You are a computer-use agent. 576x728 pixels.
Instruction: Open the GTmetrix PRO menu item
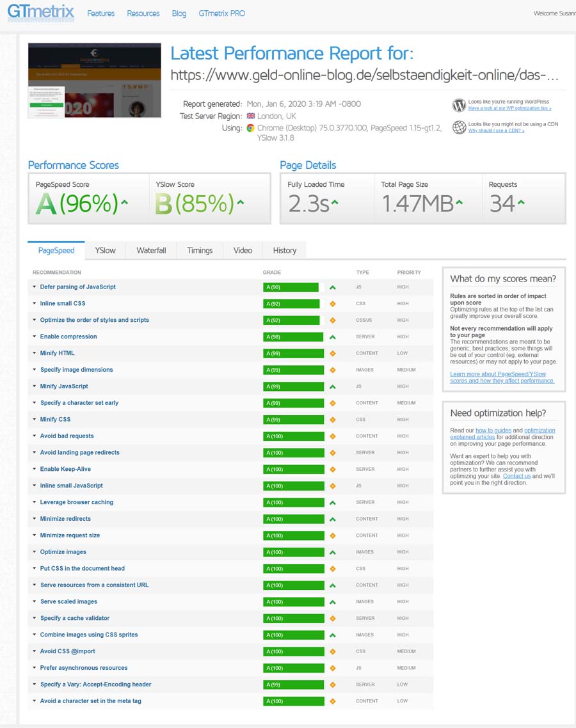[x=221, y=13]
